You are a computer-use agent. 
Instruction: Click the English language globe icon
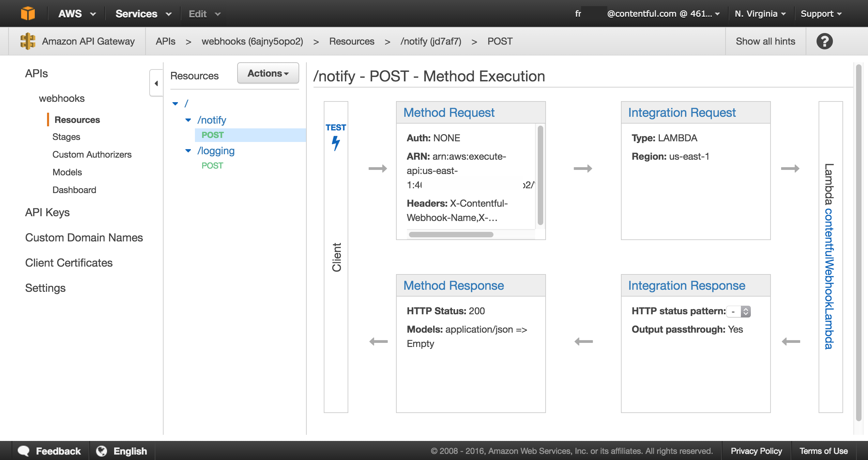point(102,451)
